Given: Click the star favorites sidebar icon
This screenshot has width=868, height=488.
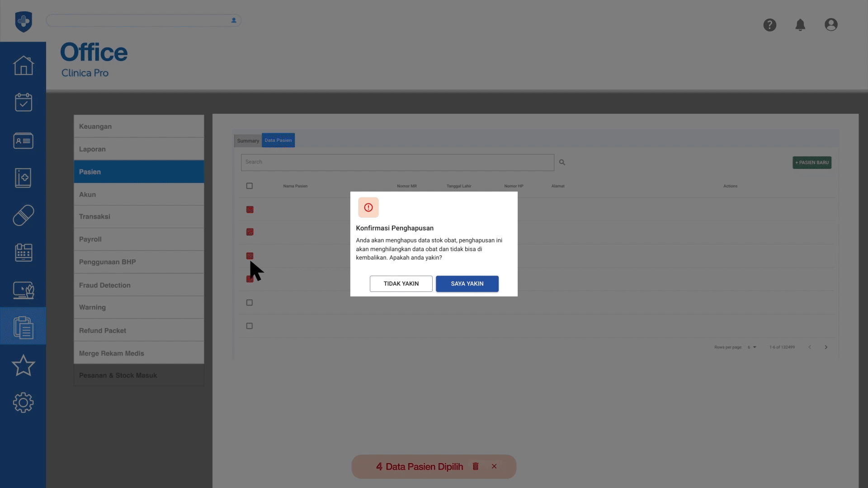Looking at the screenshot, I should (23, 365).
